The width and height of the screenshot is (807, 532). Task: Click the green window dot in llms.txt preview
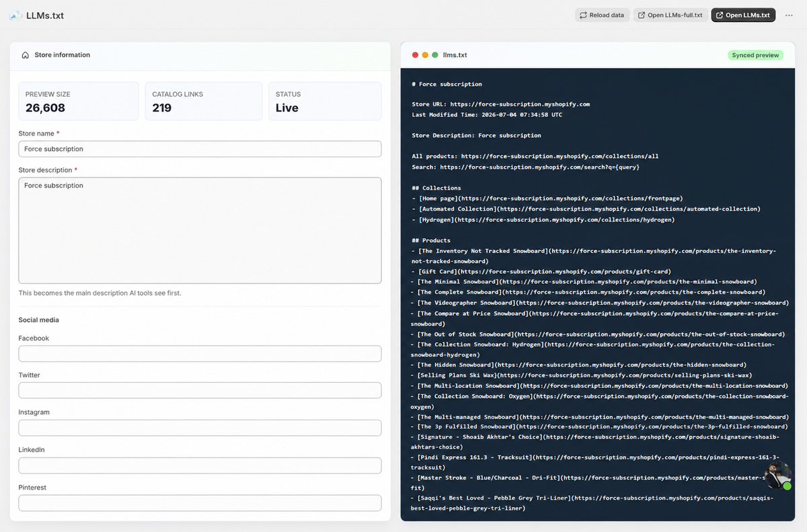[x=435, y=55]
